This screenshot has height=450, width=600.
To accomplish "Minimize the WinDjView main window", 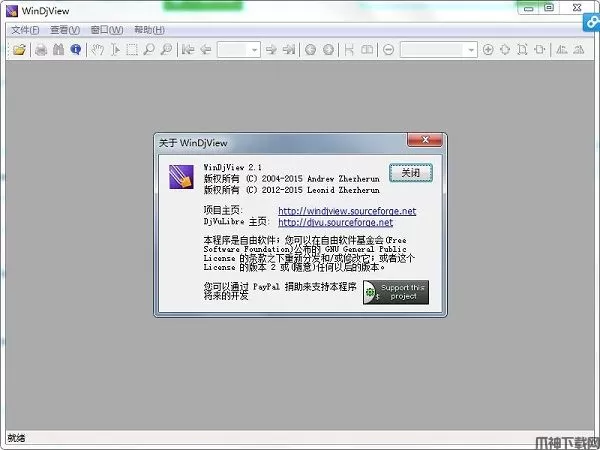I will [x=528, y=8].
